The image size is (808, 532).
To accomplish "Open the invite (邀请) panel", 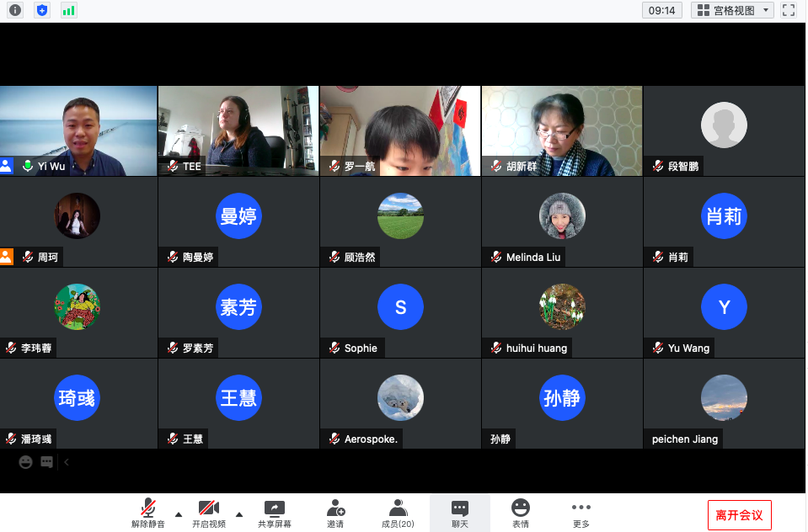I will [335, 513].
